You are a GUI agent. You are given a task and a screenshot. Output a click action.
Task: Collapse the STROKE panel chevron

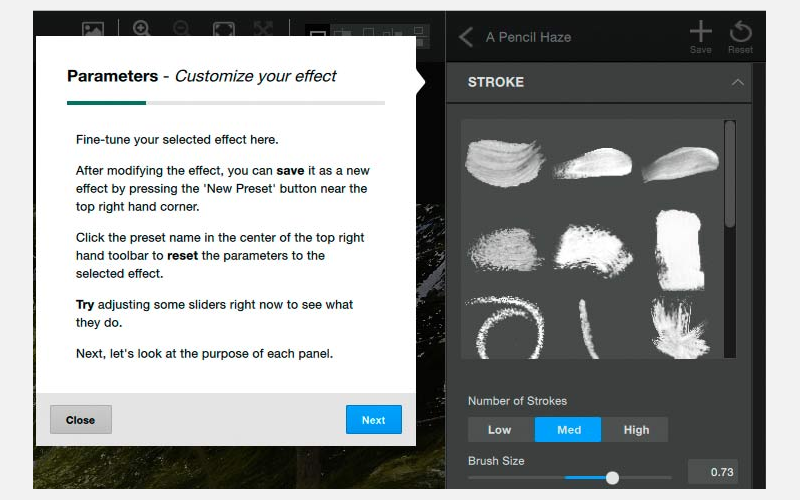pyautogui.click(x=737, y=82)
